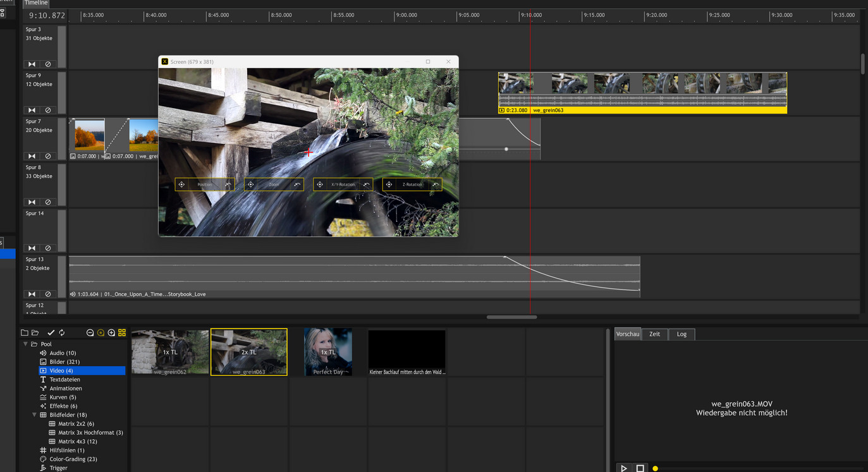
Task: Click the yellow grid view icon
Action: point(122,332)
